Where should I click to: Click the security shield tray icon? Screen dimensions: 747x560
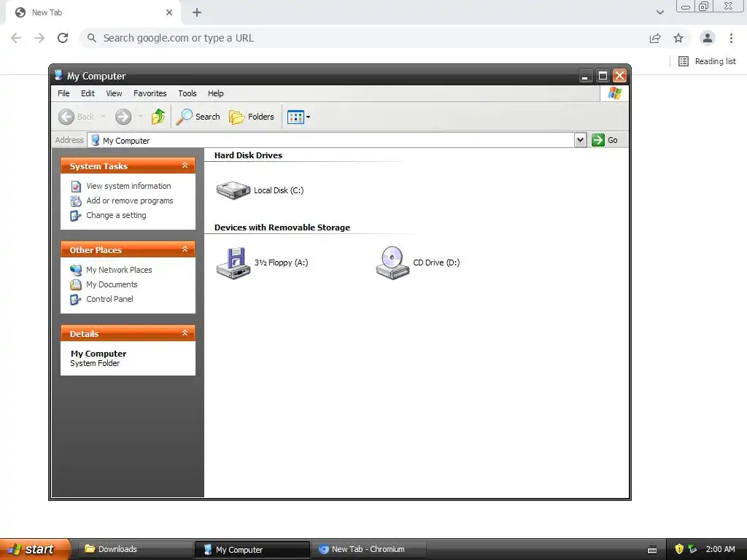[679, 549]
